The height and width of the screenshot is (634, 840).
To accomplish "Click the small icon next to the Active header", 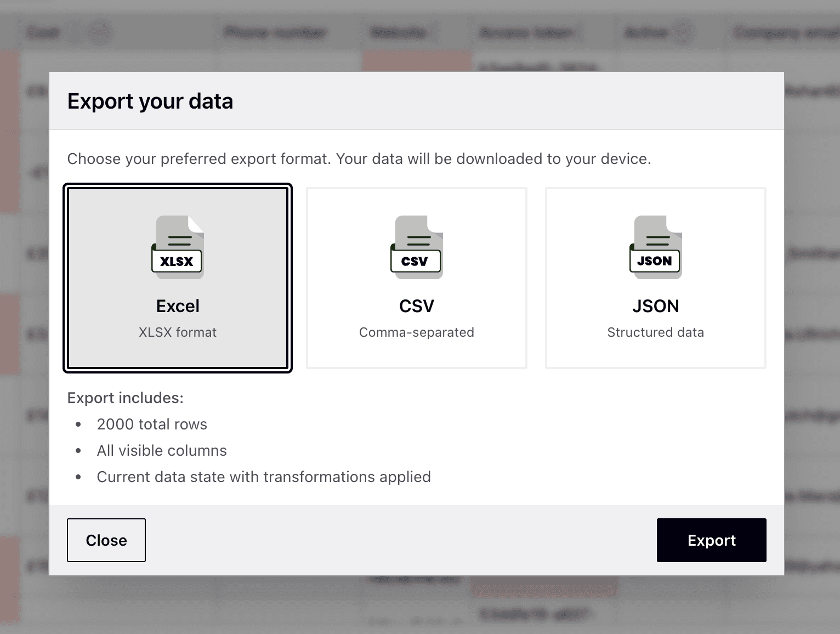I will (x=682, y=32).
